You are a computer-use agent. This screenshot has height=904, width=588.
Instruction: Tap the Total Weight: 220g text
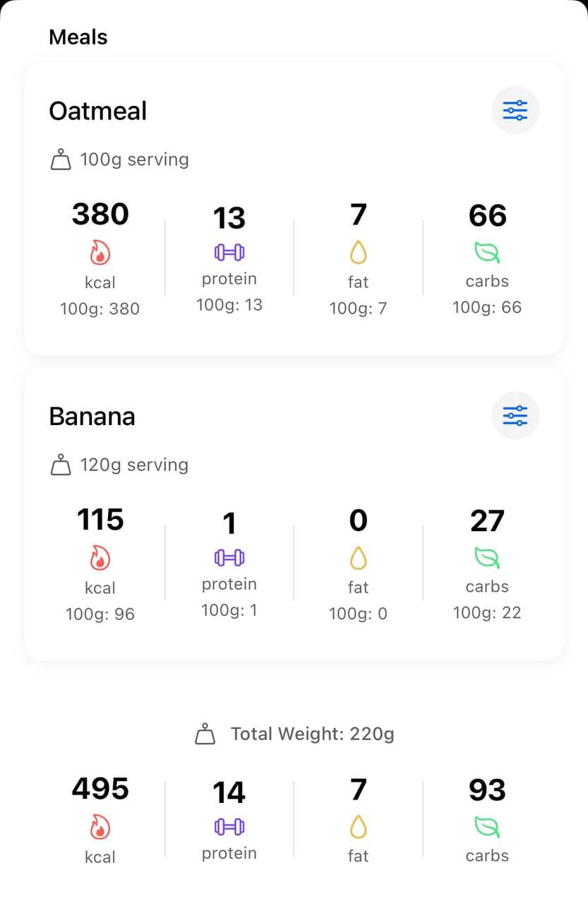point(312,734)
